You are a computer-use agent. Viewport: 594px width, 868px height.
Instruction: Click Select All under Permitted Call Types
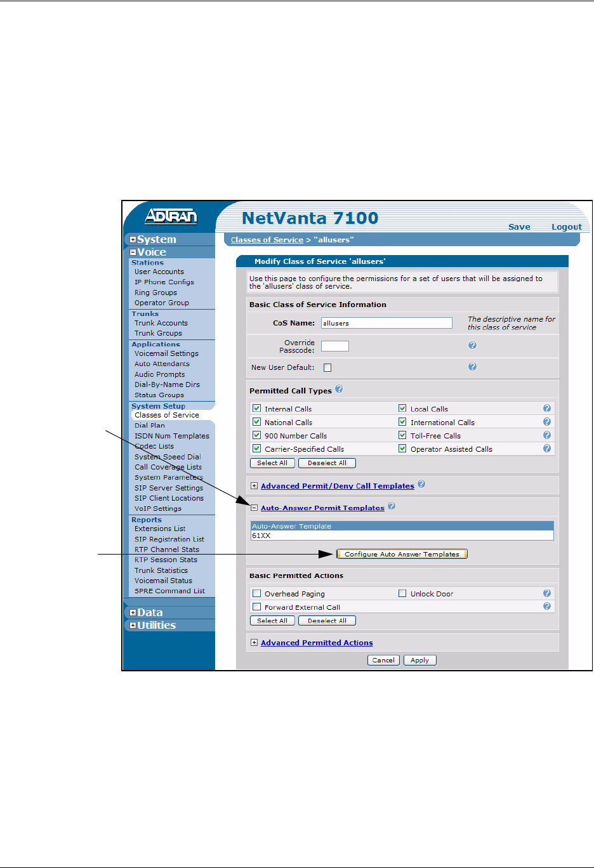click(x=272, y=463)
